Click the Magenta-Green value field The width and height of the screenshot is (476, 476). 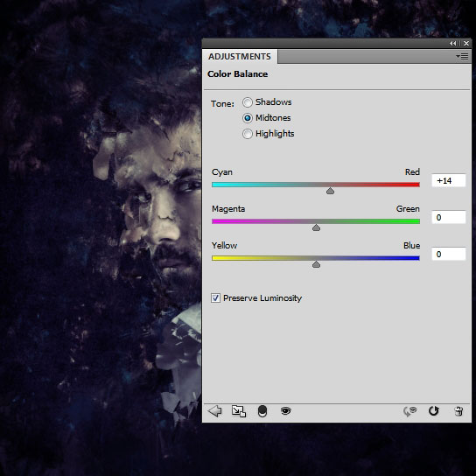[x=449, y=217]
